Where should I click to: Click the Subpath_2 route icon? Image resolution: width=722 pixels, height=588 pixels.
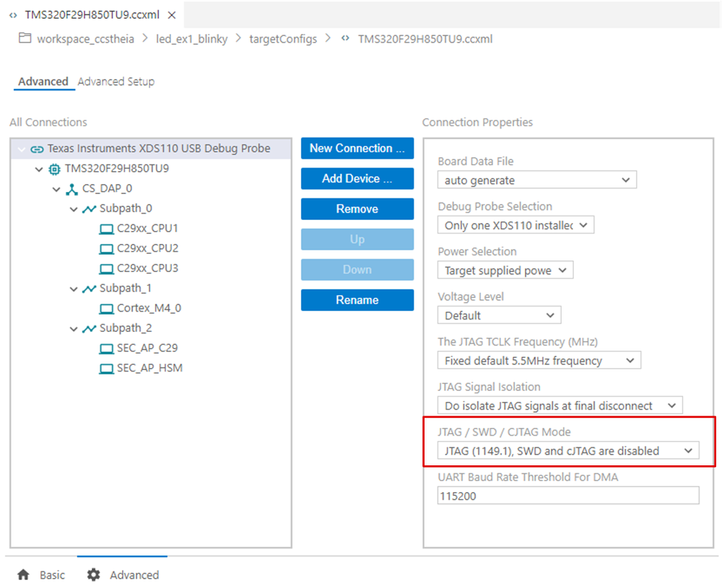coord(89,328)
